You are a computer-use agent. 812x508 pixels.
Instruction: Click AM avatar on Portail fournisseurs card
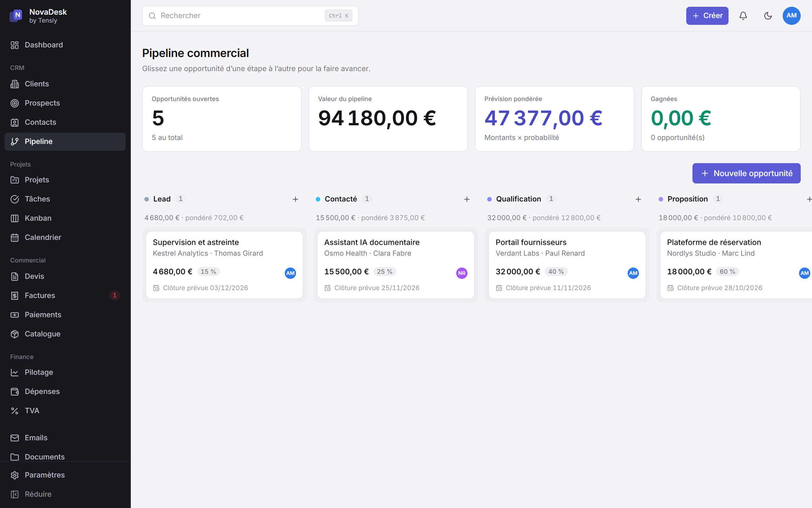point(633,273)
